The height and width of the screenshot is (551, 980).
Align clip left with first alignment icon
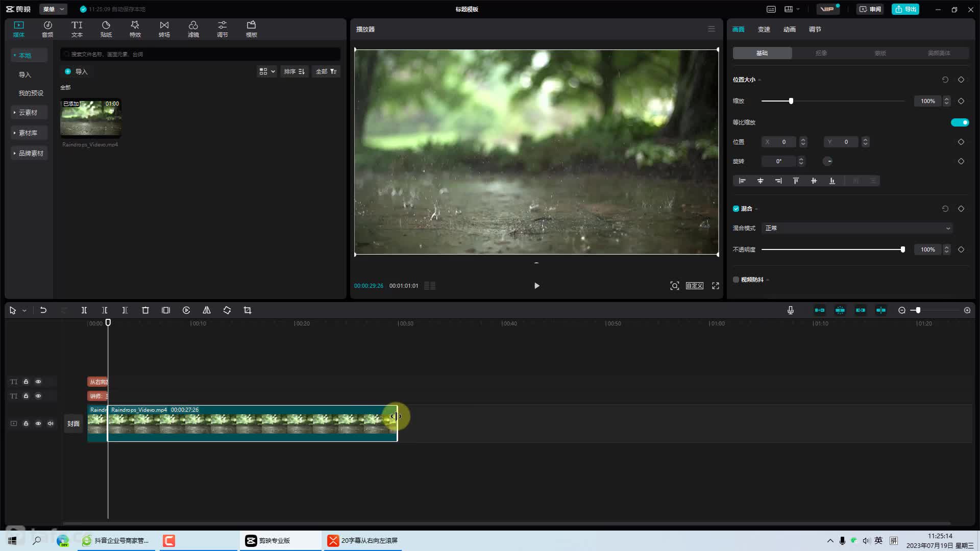(x=742, y=181)
